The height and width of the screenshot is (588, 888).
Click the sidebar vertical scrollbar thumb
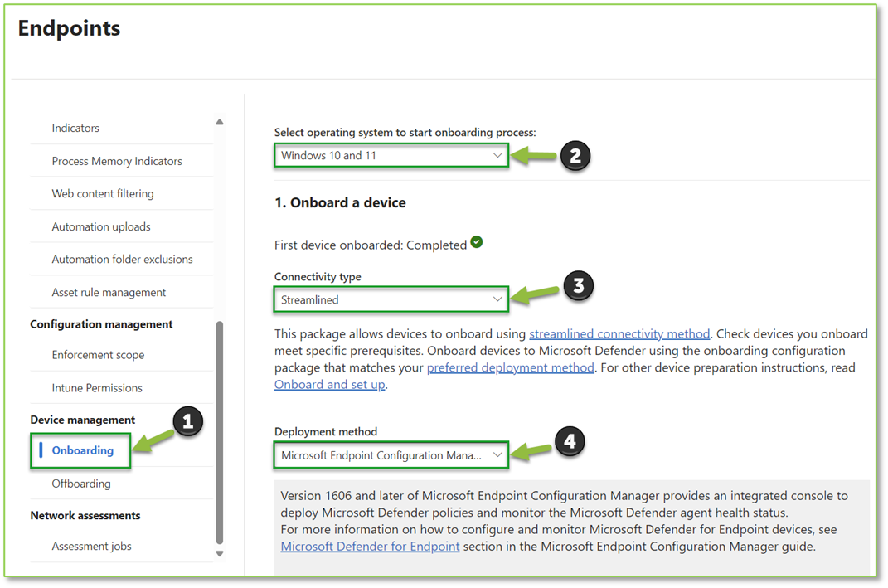[220, 431]
